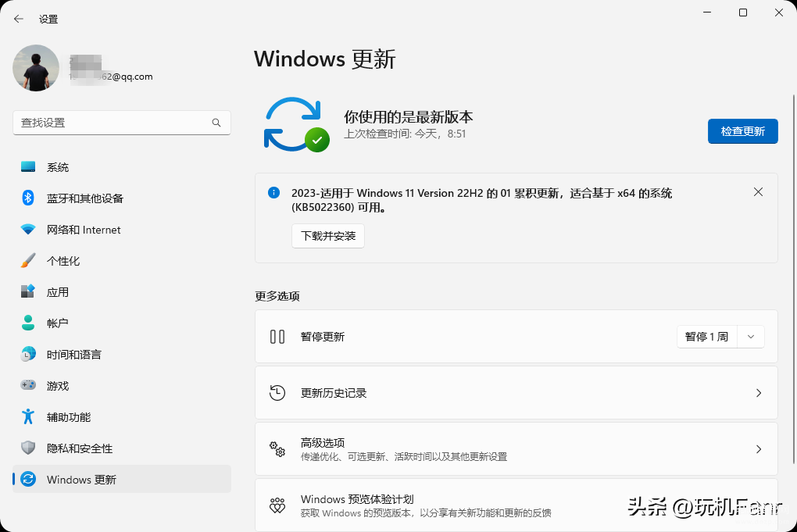Navigate to 帐户 settings
The width and height of the screenshot is (797, 532).
click(121, 323)
